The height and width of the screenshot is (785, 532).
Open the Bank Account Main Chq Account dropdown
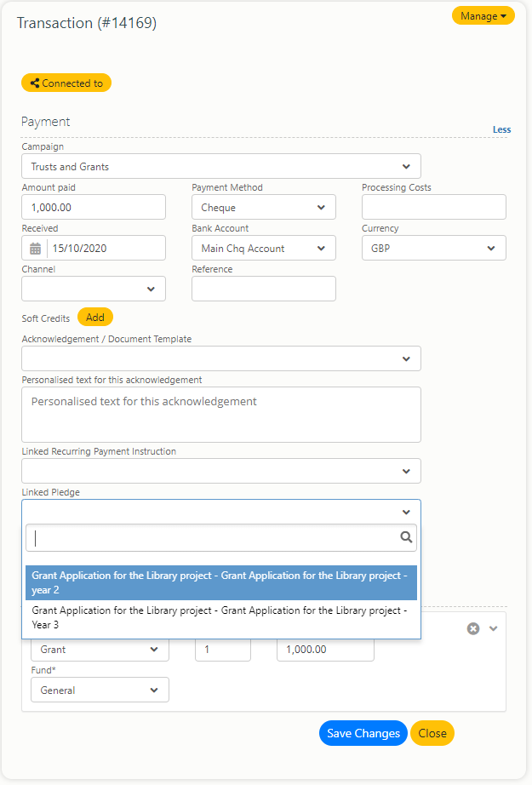(x=264, y=249)
